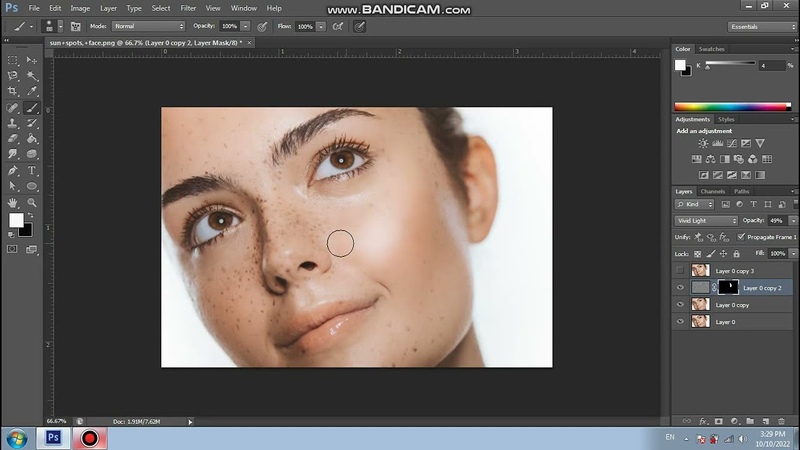
Task: Open brush Opacity slider dropdown
Action: [245, 27]
